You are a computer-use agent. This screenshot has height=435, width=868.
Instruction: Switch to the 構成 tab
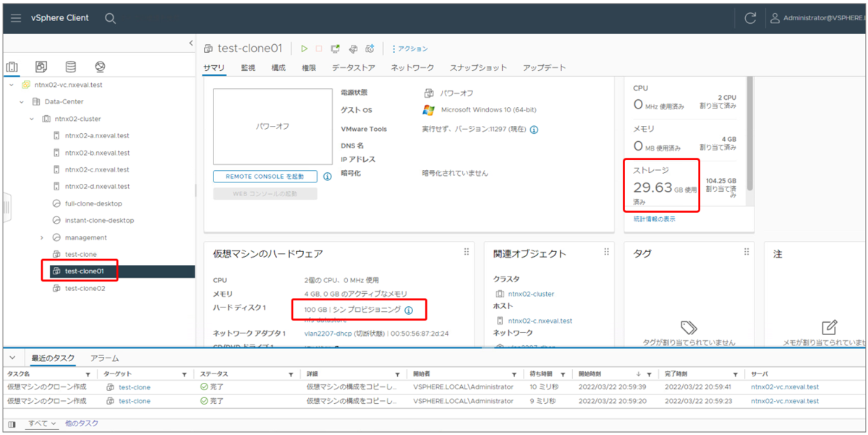coord(278,67)
